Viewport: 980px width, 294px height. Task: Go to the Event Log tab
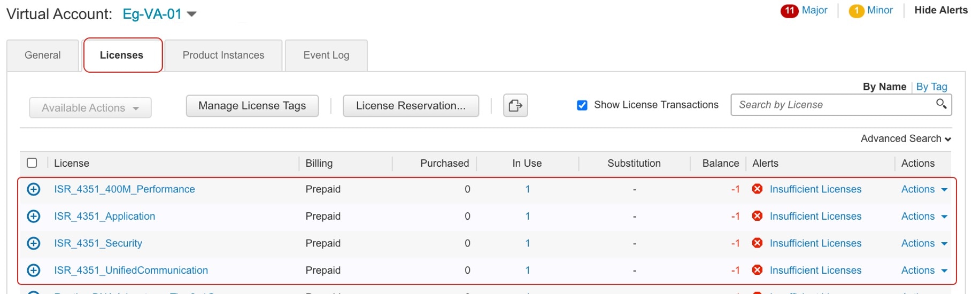pyautogui.click(x=326, y=55)
